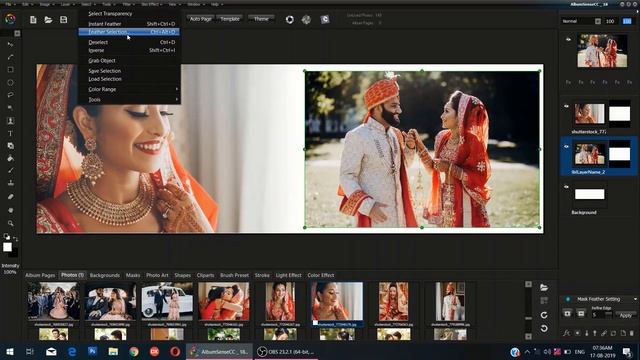Hide the Background layer
The width and height of the screenshot is (640, 360).
click(567, 187)
